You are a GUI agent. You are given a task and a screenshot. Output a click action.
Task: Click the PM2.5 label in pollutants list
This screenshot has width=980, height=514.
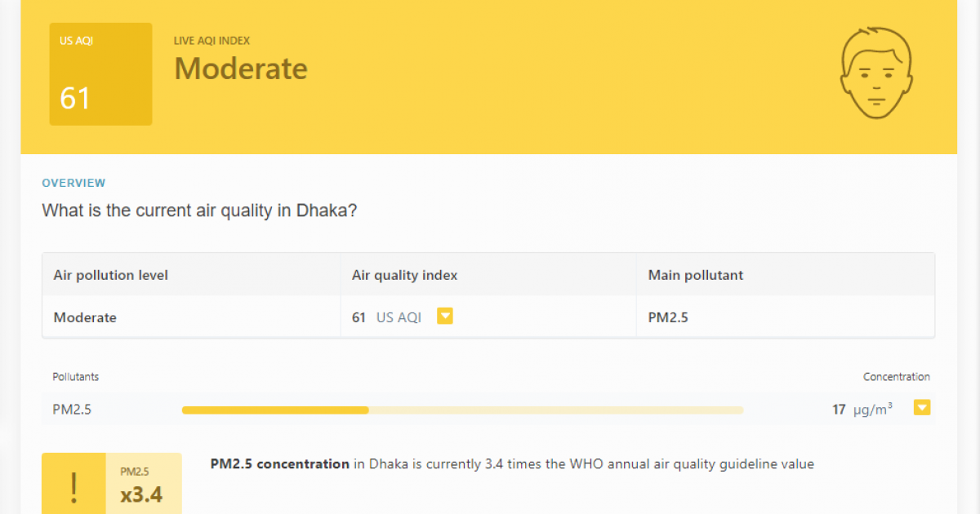72,410
